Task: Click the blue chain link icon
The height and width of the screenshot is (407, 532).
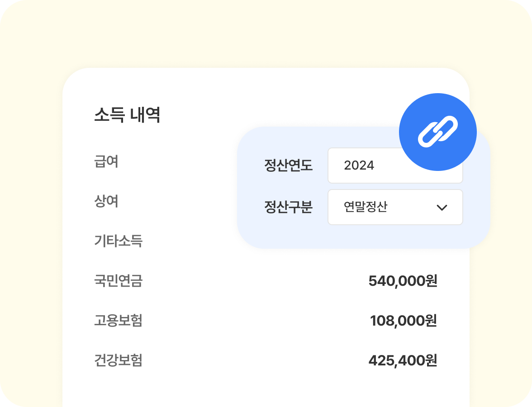Action: 437,132
